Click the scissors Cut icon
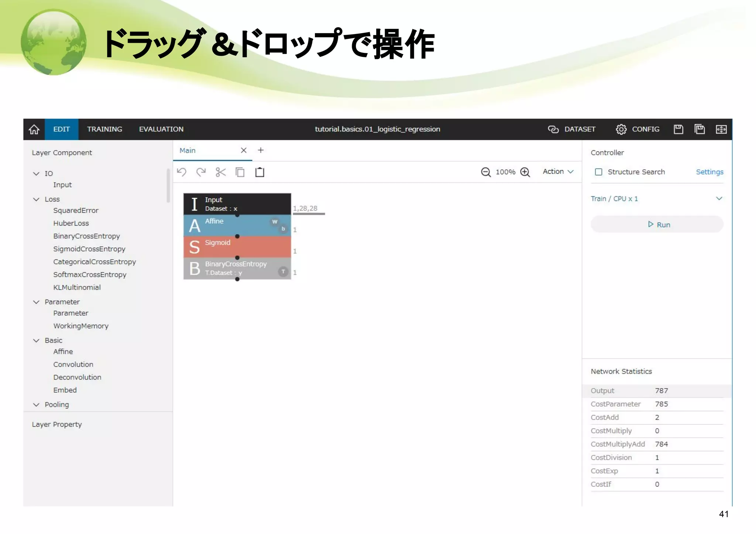Viewport: 756px width, 534px height. click(x=220, y=172)
